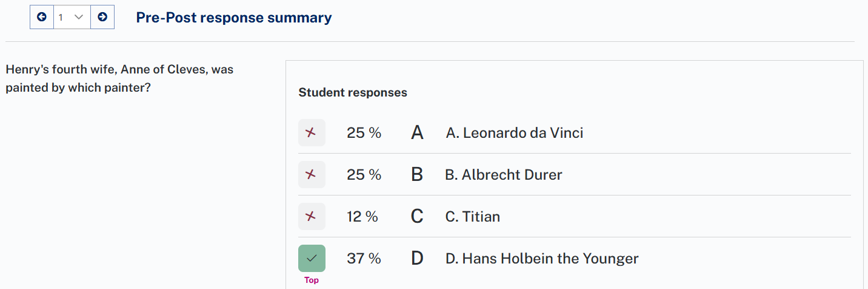This screenshot has width=868, height=289.
Task: Click the 37 % response rate
Action: point(364,259)
